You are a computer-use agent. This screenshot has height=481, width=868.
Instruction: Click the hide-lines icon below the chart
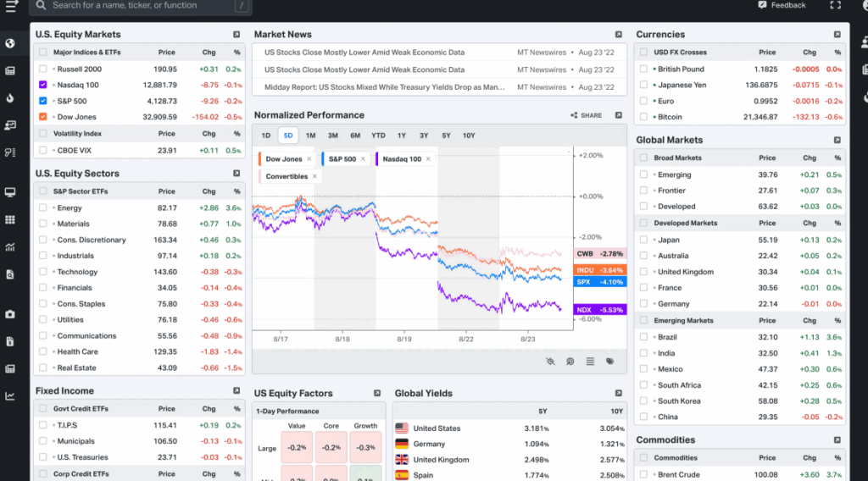click(x=550, y=362)
